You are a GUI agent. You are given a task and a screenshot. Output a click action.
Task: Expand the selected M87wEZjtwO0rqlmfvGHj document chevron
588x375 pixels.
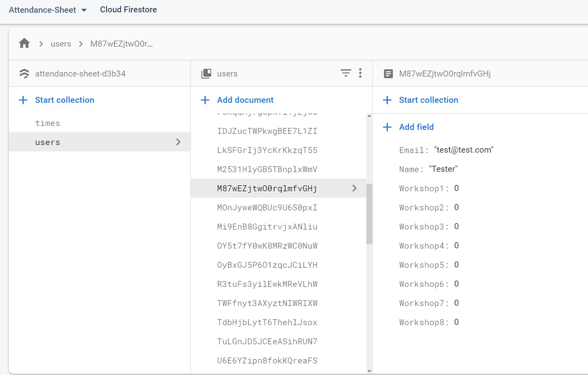tap(354, 188)
